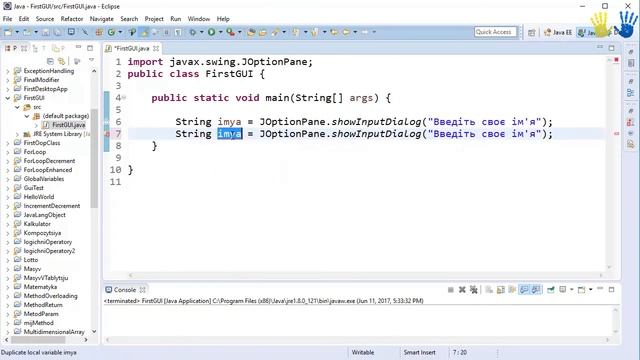Screen dimensions: 640x360
Task: Collapse the src folder node
Action: click(x=17, y=107)
